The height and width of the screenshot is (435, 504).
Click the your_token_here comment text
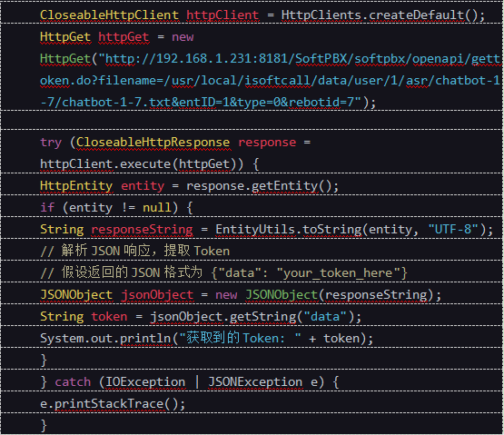click(x=338, y=273)
